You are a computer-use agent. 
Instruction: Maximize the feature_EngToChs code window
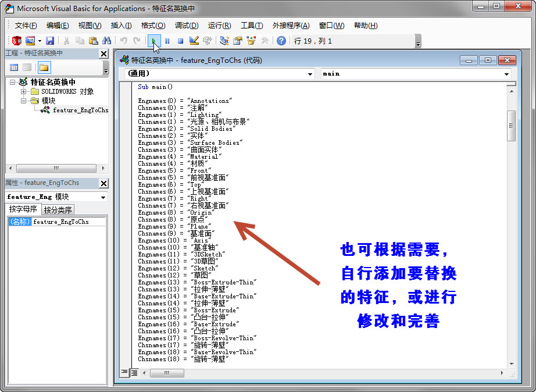point(488,60)
